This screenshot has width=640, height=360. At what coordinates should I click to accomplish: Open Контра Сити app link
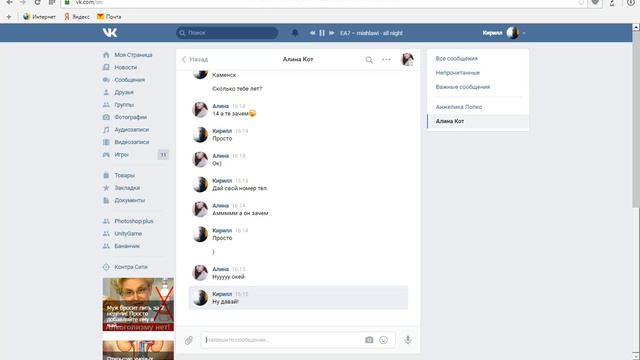(131, 267)
